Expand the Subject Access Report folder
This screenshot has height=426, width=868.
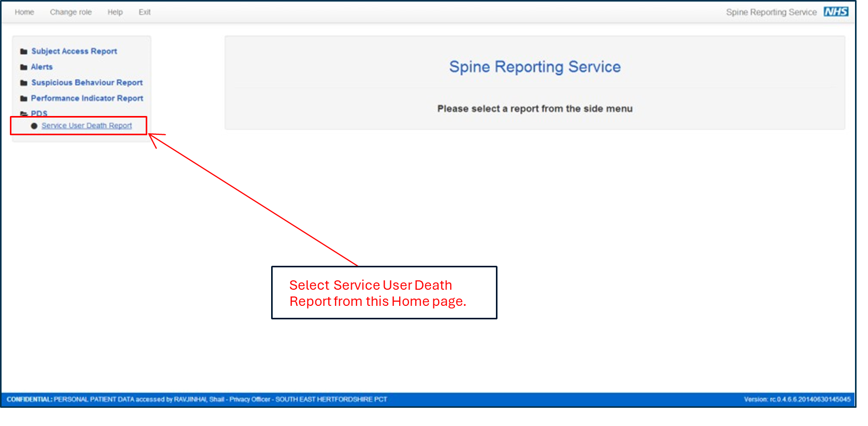(x=74, y=51)
